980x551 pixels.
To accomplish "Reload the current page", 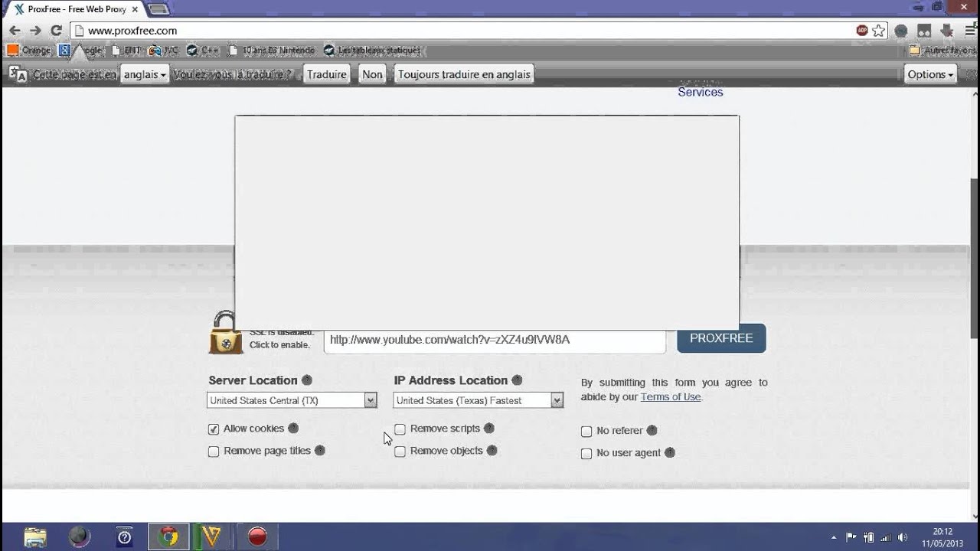I will coord(56,31).
